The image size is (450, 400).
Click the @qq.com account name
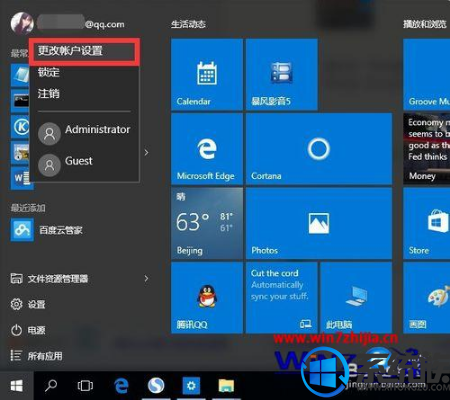click(81, 23)
